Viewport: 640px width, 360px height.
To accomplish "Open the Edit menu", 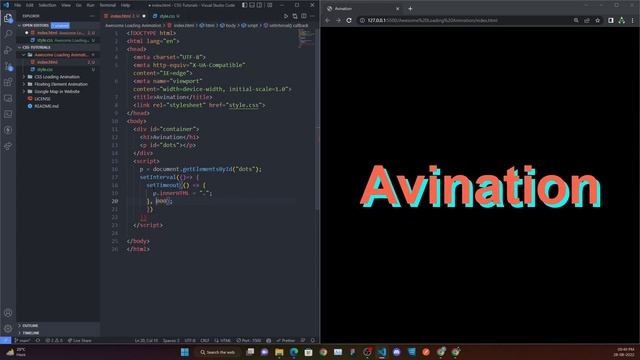I will pos(30,5).
